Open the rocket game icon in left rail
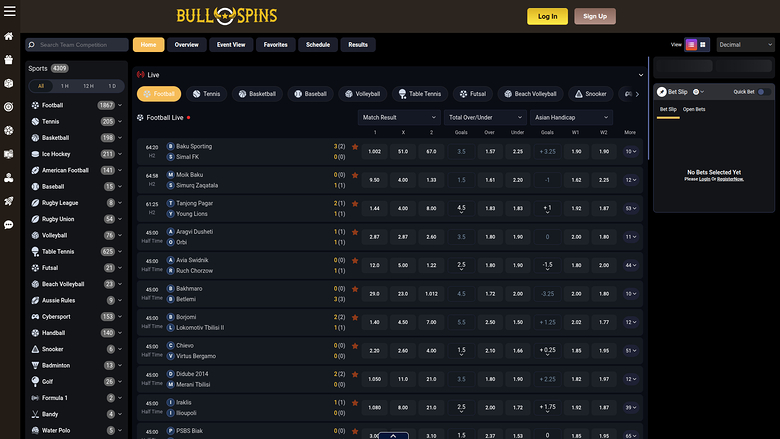The width and height of the screenshot is (780, 439). 8,201
